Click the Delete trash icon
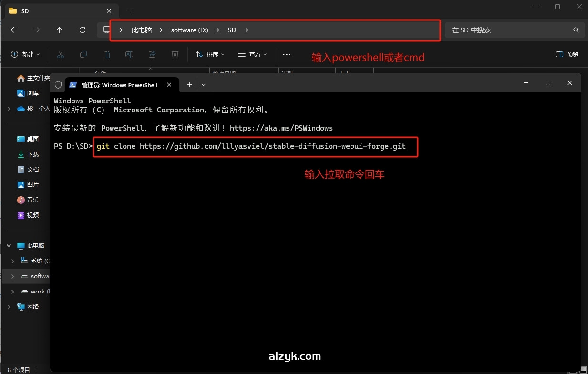 175,54
